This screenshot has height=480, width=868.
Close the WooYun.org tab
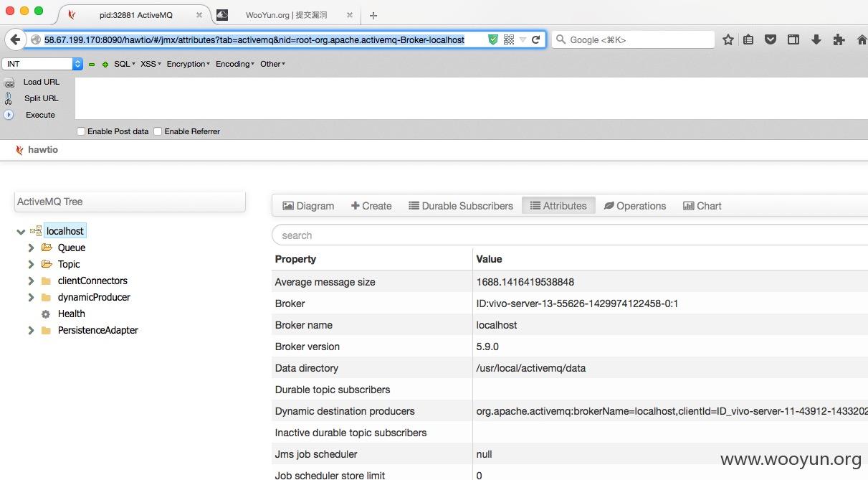click(x=349, y=15)
